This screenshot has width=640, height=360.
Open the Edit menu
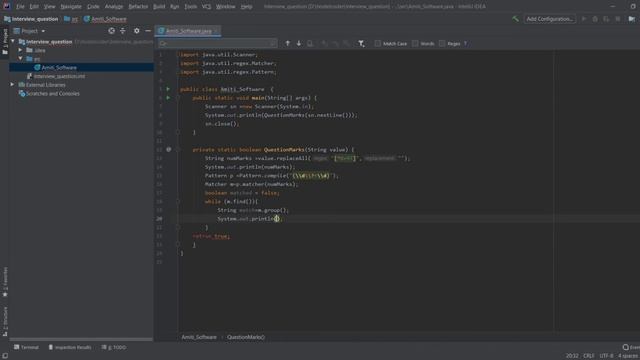point(34,7)
